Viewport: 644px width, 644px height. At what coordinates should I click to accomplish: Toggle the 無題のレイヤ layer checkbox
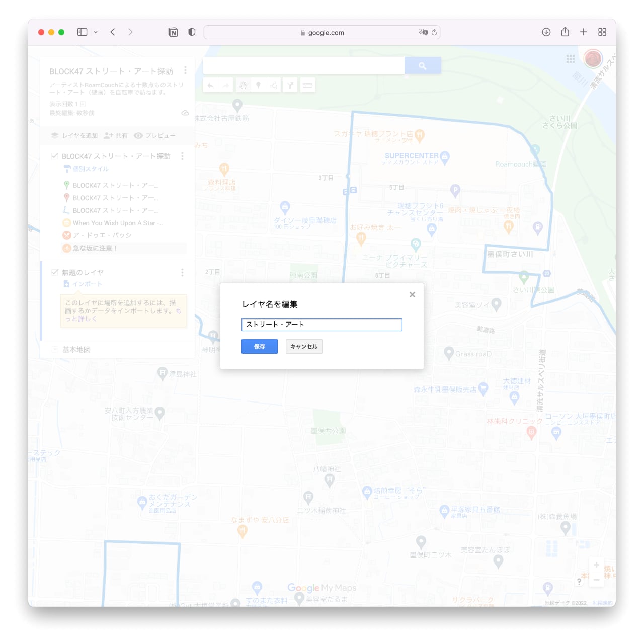coord(55,272)
